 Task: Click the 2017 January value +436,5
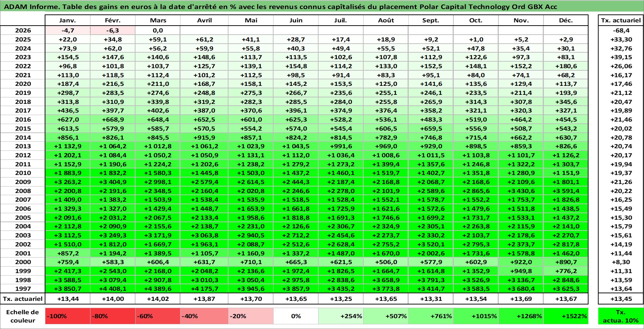tap(68, 110)
